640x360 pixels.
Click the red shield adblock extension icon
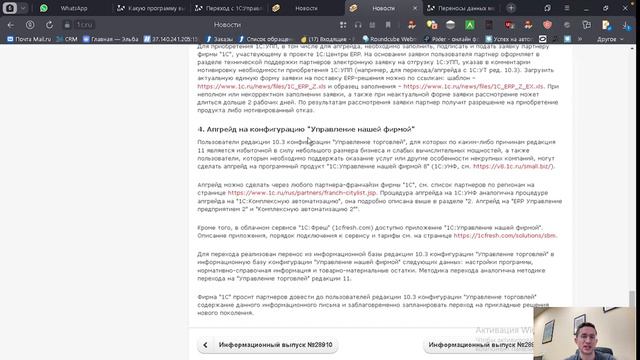point(547,25)
